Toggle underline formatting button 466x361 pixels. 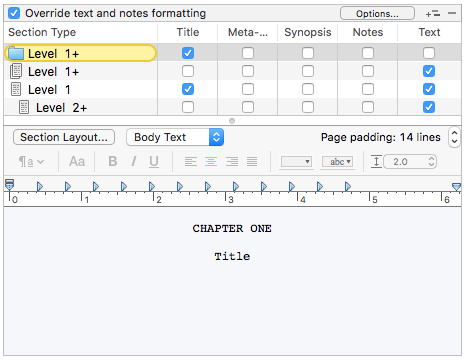154,162
